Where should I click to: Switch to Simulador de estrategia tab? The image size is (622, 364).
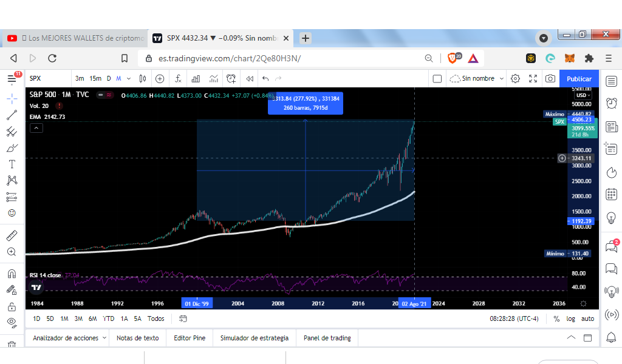tap(255, 338)
